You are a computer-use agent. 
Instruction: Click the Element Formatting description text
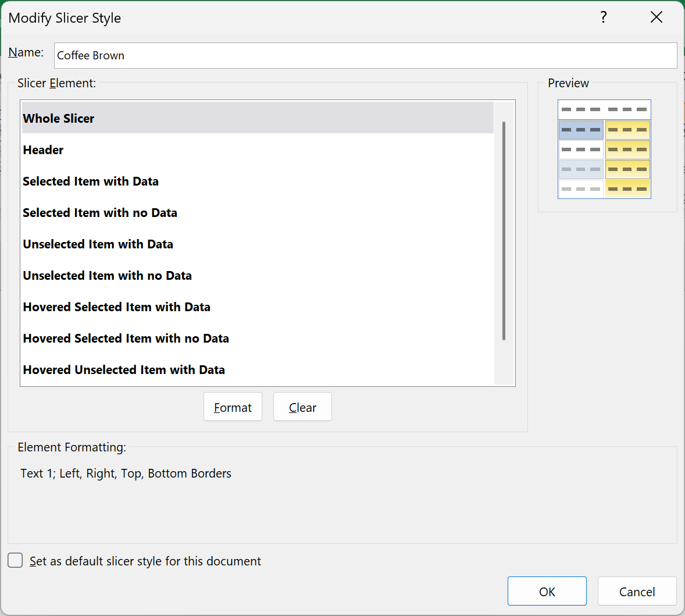(126, 473)
